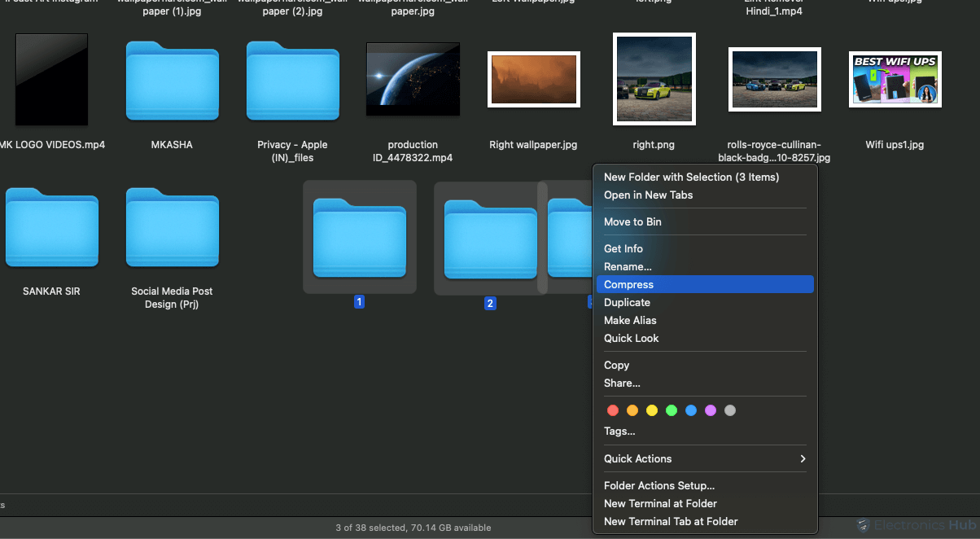Choose Tags… in the context menu
This screenshot has height=539, width=980.
[x=619, y=431]
